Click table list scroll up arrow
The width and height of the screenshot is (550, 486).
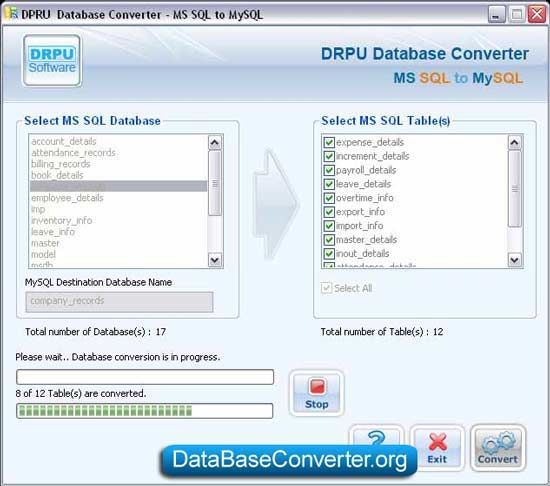tap(515, 142)
